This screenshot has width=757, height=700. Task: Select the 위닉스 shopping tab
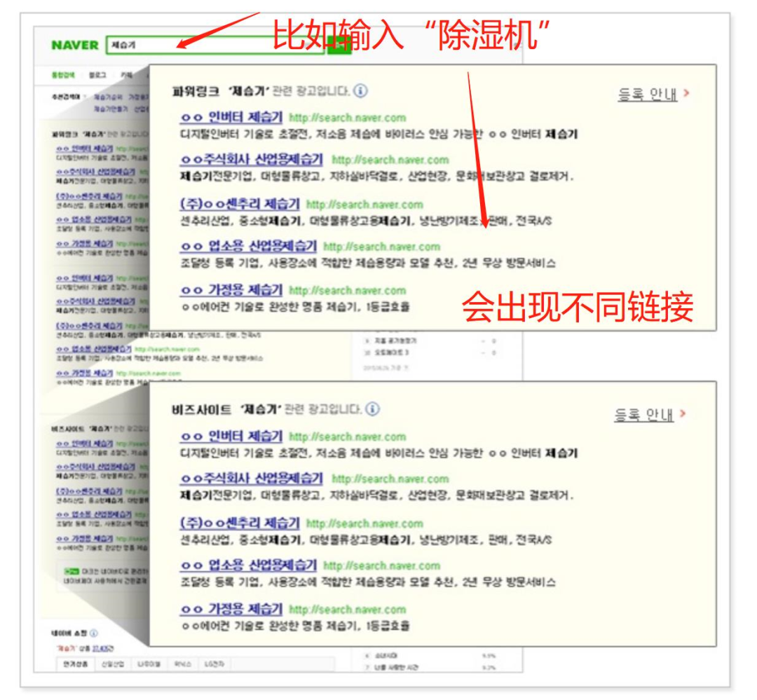click(182, 664)
